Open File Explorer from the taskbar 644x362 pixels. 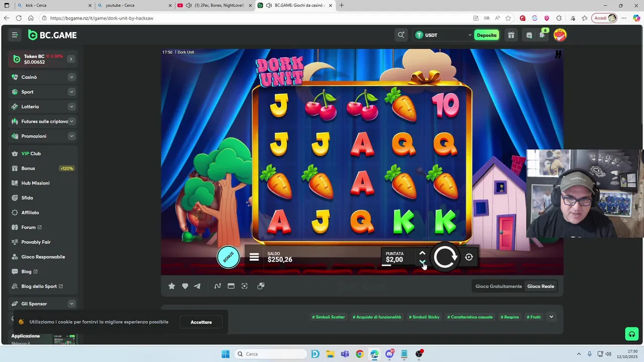pos(330,354)
